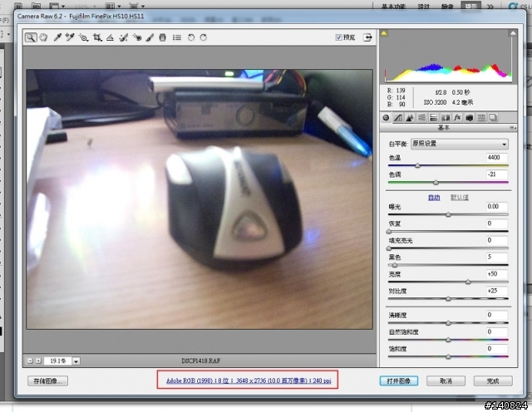Select the Color Sampler tool
Screen dimensions: 532x412
click(x=70, y=37)
